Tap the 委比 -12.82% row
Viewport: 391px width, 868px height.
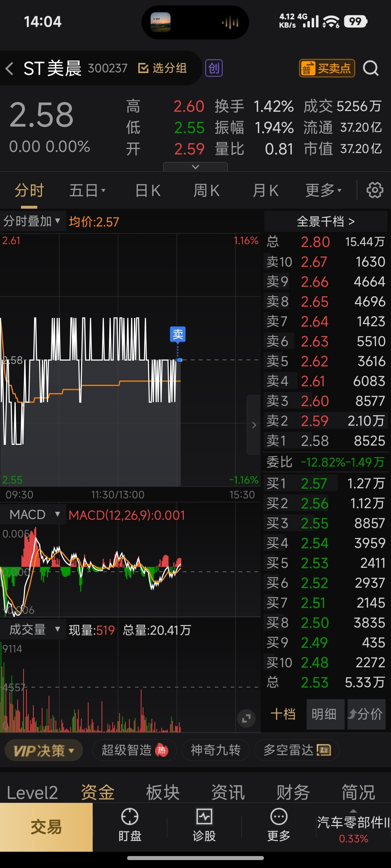(326, 462)
